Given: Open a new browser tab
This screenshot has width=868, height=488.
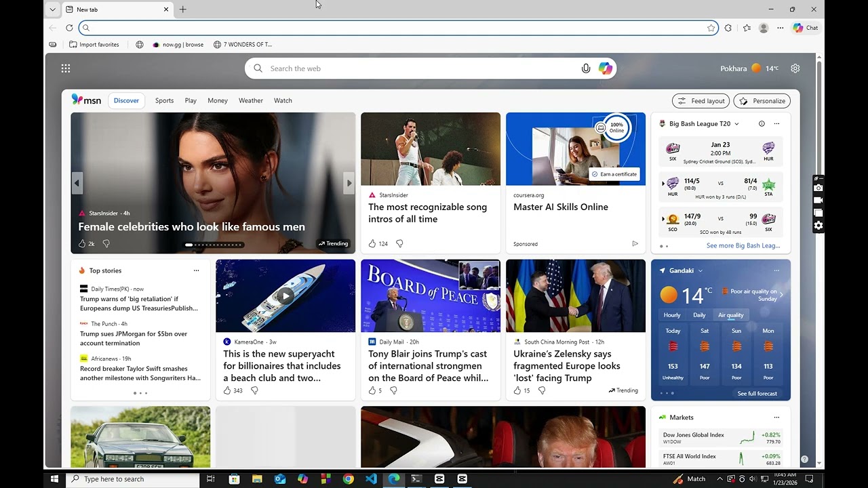Looking at the screenshot, I should [x=182, y=9].
